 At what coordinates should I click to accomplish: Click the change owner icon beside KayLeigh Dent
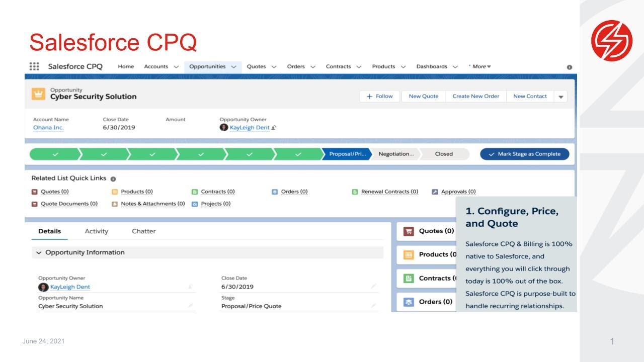(x=274, y=128)
